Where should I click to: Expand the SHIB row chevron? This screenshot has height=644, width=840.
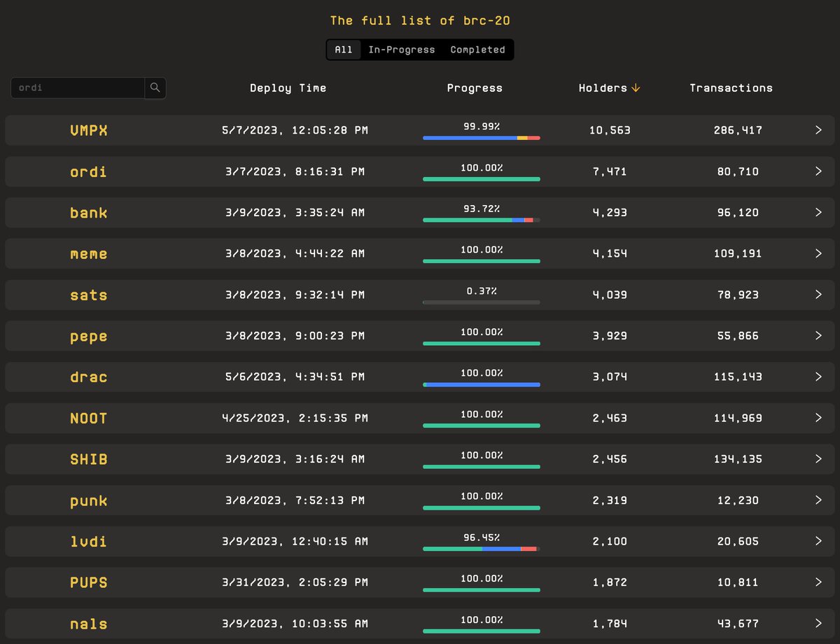pyautogui.click(x=818, y=459)
